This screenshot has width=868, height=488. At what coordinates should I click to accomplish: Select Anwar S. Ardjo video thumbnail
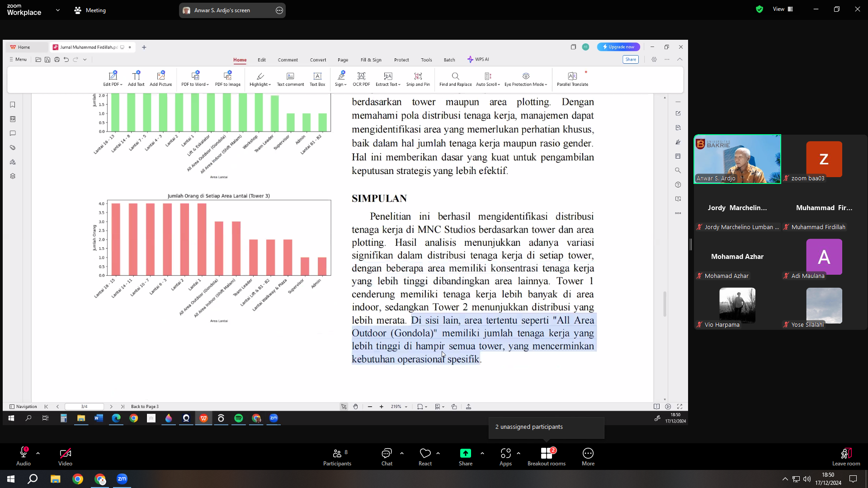point(737,159)
